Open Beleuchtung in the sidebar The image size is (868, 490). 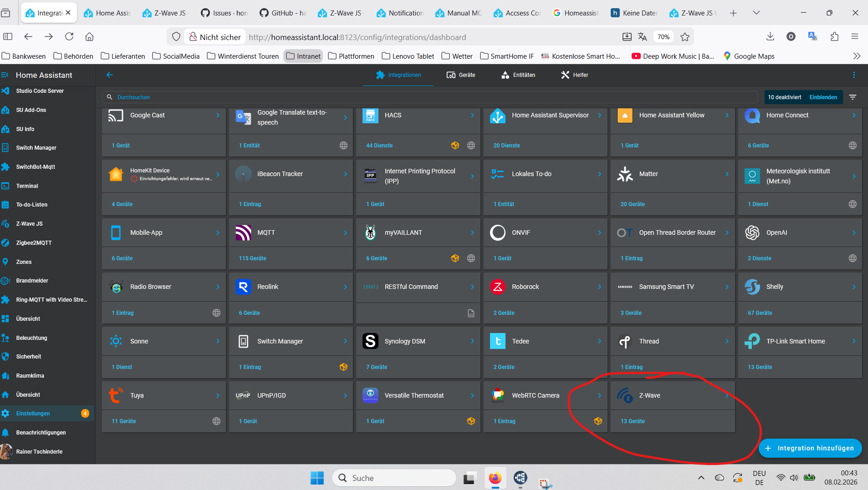(47, 338)
